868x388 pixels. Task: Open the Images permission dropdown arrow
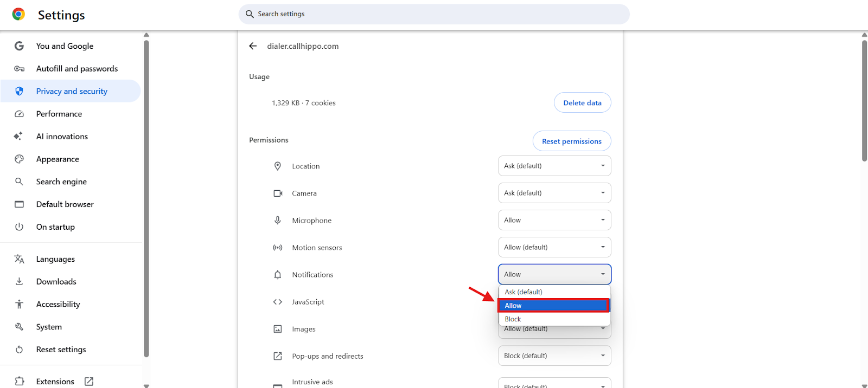[603, 329]
